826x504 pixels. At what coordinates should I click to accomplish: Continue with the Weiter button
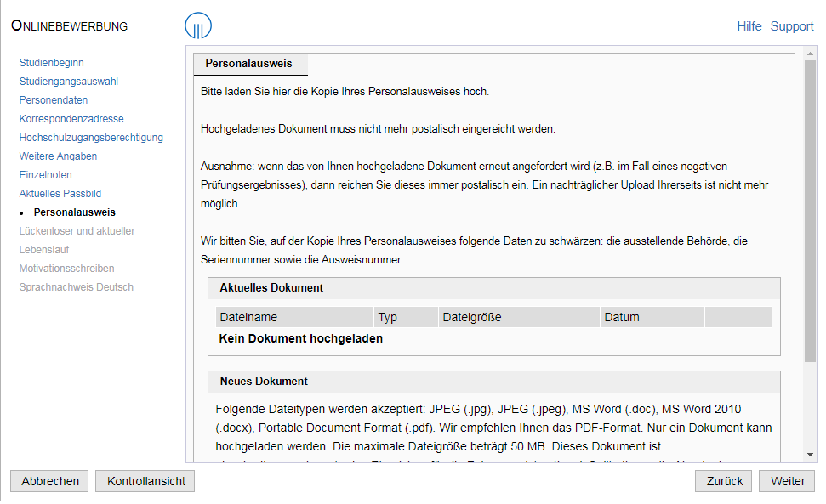(x=787, y=481)
